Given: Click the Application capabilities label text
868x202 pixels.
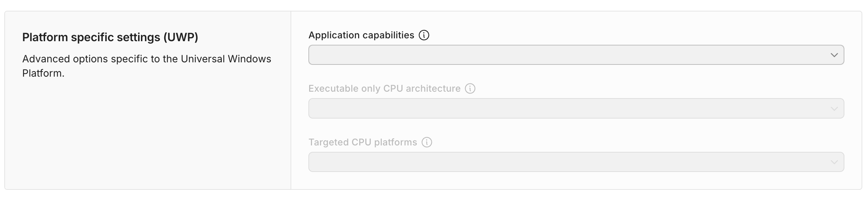Looking at the screenshot, I should click(x=361, y=35).
